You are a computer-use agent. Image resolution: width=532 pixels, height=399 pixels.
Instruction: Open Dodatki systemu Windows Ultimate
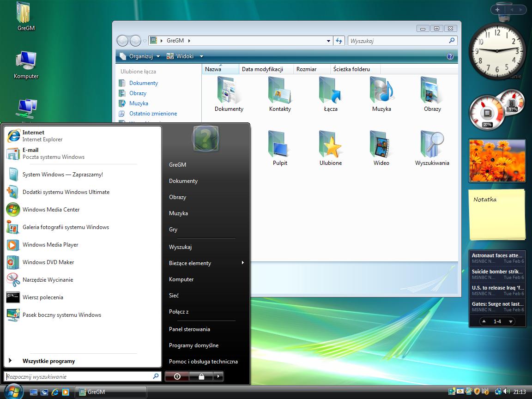click(x=83, y=192)
